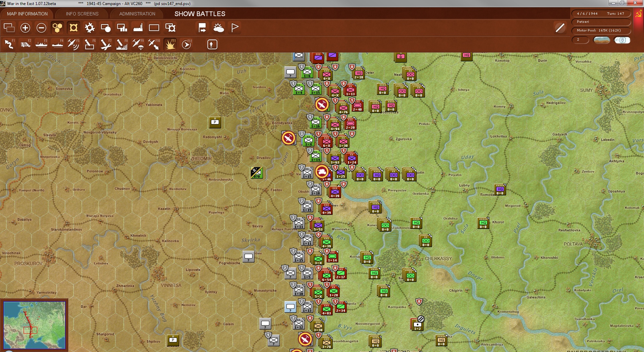The width and height of the screenshot is (644, 352).
Task: Open the weather sun-and-cloud icon
Action: [x=219, y=28]
